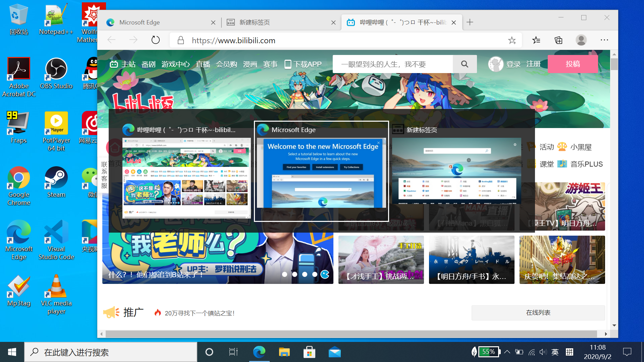Open the Favorites list icon
The width and height of the screenshot is (644, 362).
(536, 40)
